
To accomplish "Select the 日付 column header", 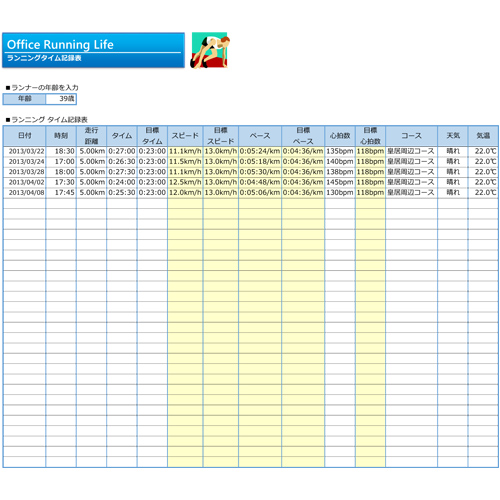I will click(x=24, y=136).
